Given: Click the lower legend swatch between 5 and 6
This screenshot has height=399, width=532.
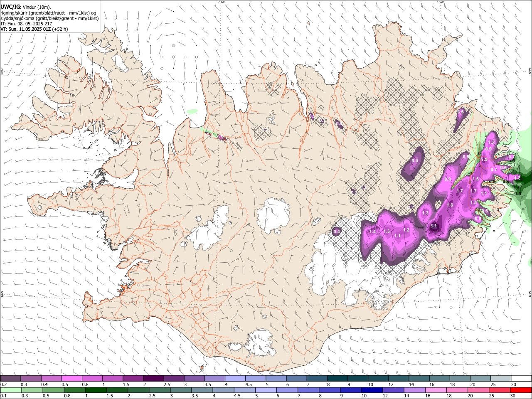Looking at the screenshot, I should pos(266,390).
